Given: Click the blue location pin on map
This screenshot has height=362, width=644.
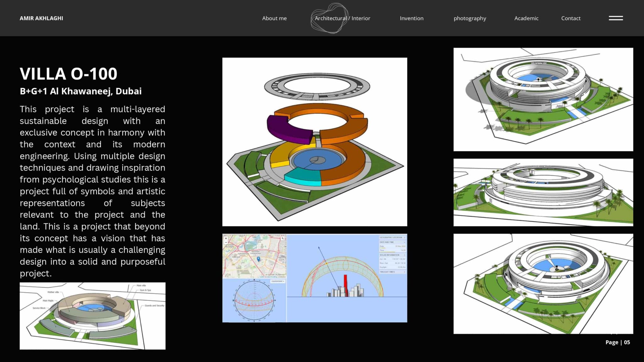Looking at the screenshot, I should tap(258, 259).
